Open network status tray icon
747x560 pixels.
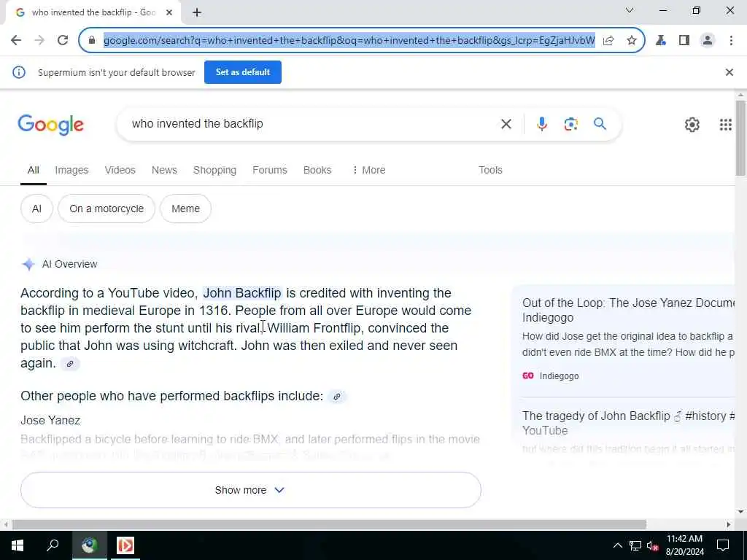635,545
